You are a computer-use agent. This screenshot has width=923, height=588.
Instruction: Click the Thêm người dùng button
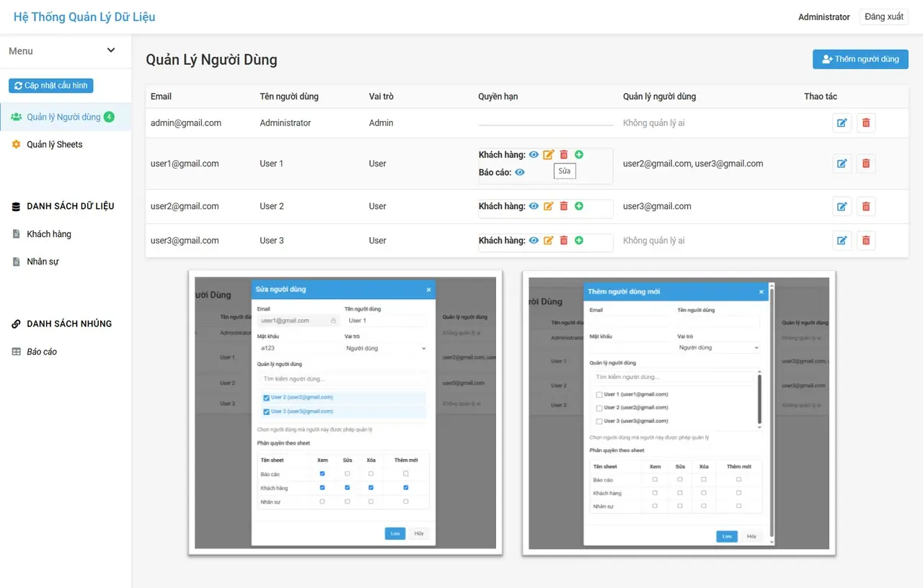point(860,59)
